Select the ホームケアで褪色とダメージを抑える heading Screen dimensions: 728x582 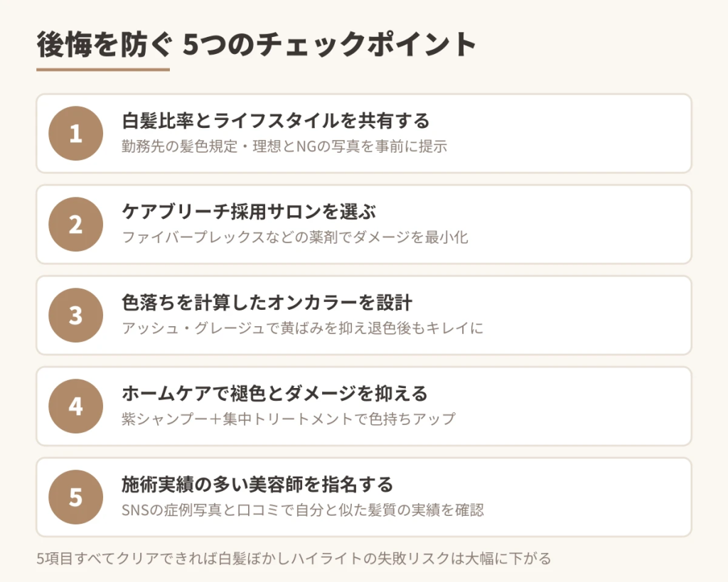pyautogui.click(x=275, y=394)
